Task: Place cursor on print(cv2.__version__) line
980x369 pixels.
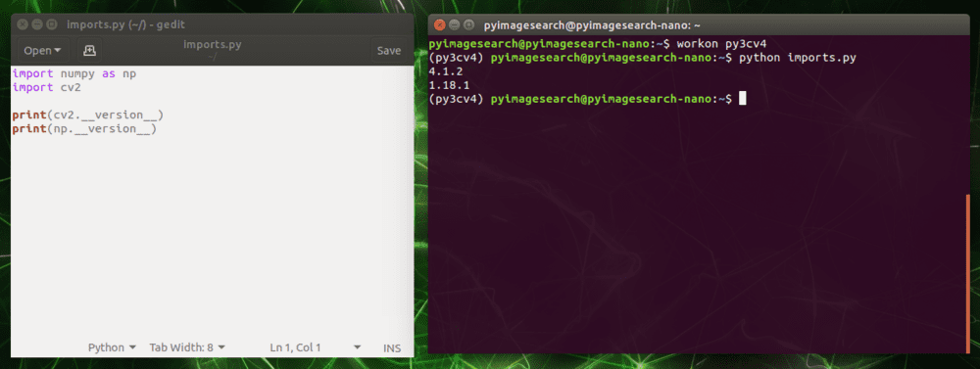Action: point(87,115)
